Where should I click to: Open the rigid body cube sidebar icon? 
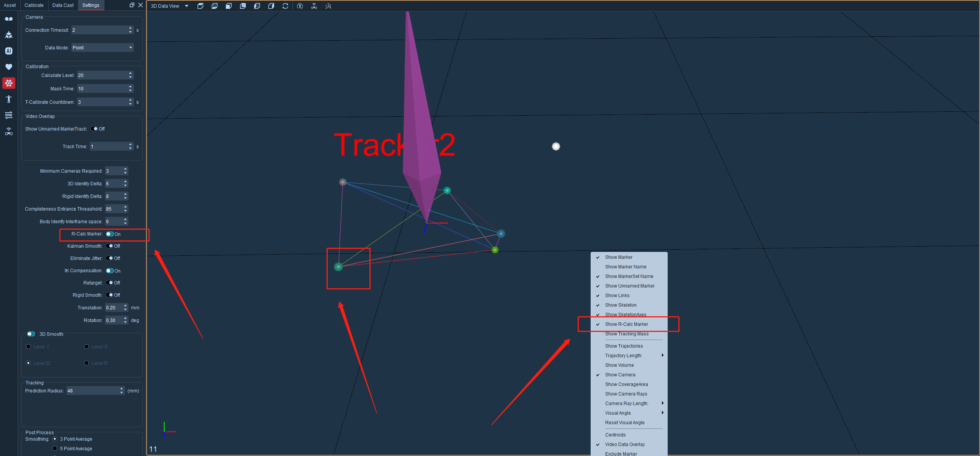click(x=9, y=35)
